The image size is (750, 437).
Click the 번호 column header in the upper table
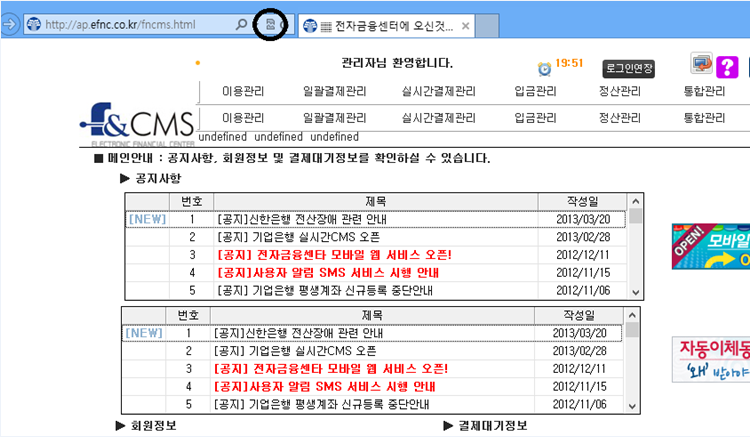click(x=191, y=202)
